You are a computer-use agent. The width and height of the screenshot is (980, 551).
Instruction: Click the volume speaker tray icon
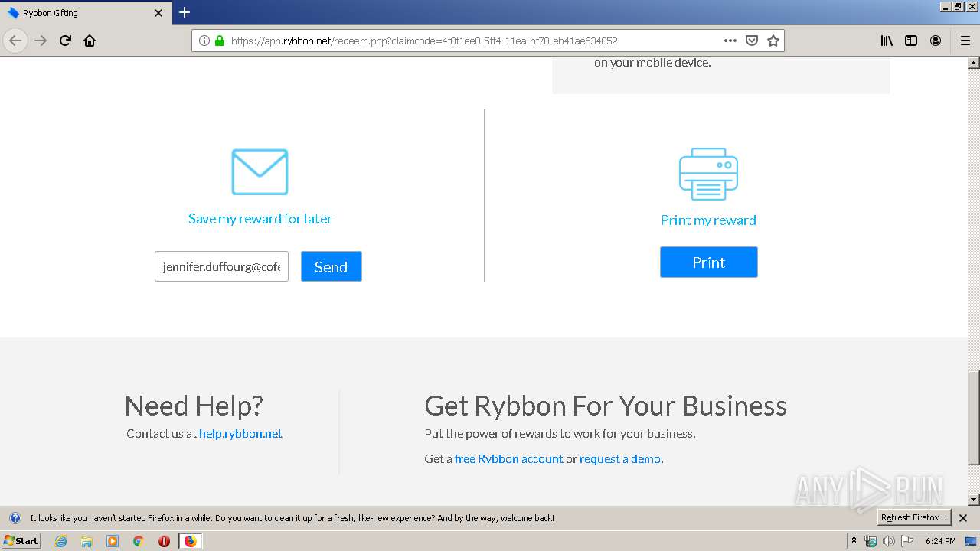pyautogui.click(x=888, y=541)
